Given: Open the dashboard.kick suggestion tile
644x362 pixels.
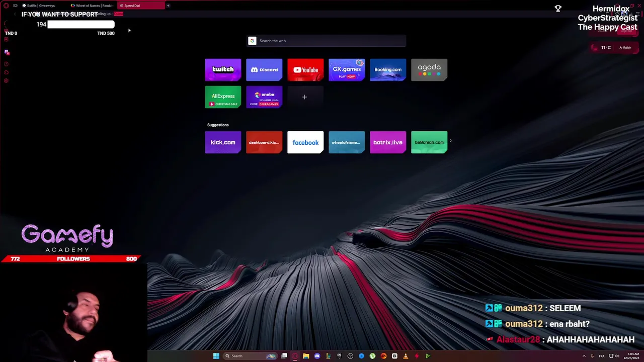Looking at the screenshot, I should tap(264, 142).
